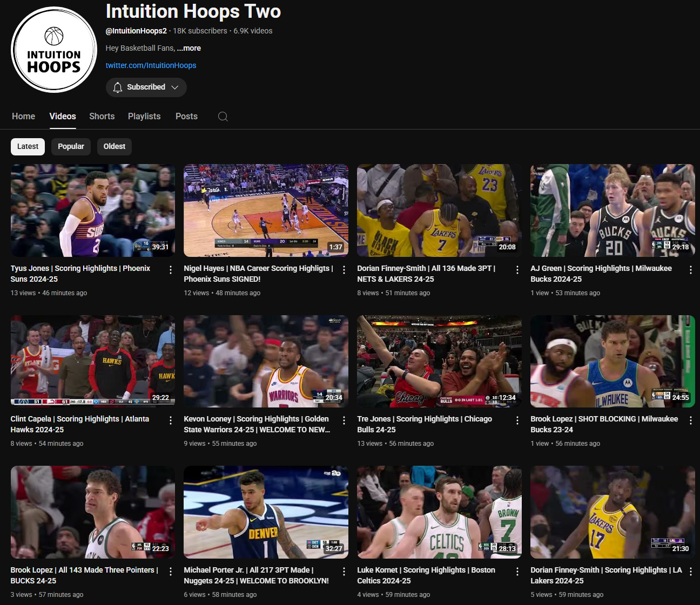The height and width of the screenshot is (605, 700).
Task: Expand the Subscribed dropdown chevron
Action: (174, 87)
